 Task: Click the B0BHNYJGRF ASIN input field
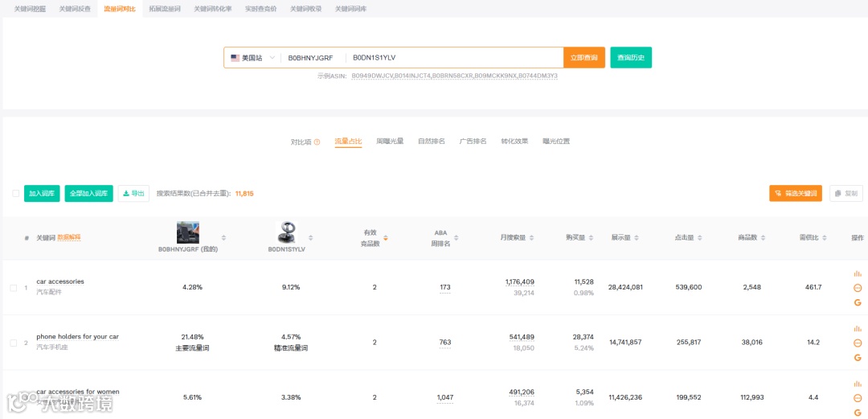pos(312,58)
